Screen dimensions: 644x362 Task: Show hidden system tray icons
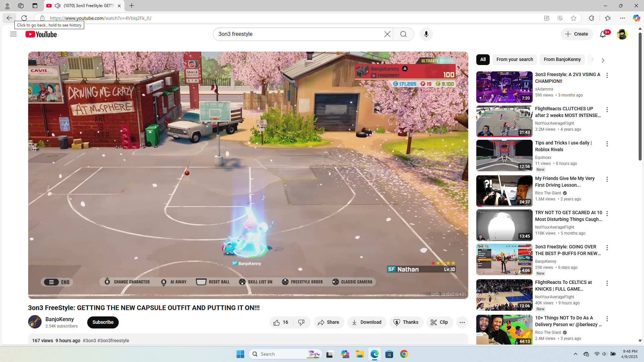(x=576, y=354)
